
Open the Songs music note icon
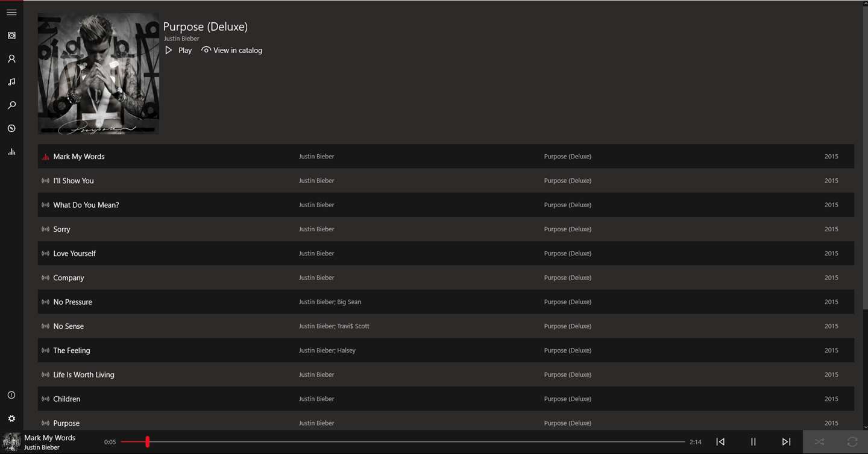[x=11, y=82]
